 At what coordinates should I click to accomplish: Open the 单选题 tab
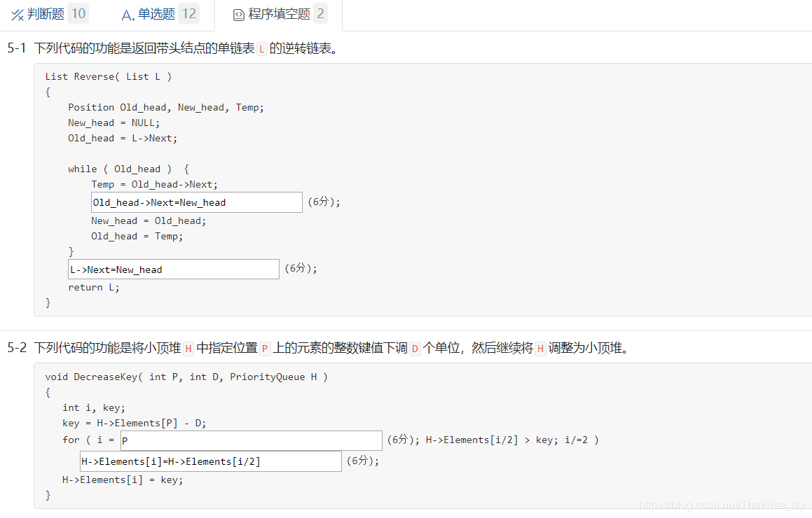(160, 14)
